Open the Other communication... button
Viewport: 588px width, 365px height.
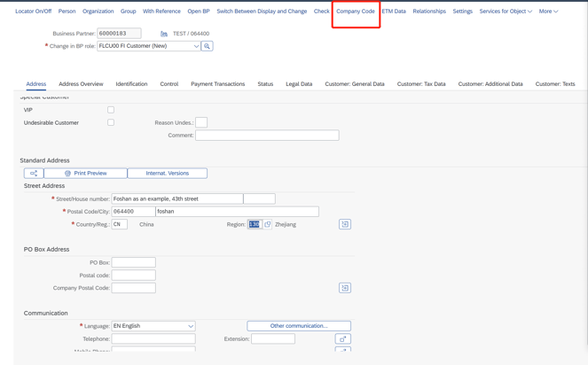point(299,326)
